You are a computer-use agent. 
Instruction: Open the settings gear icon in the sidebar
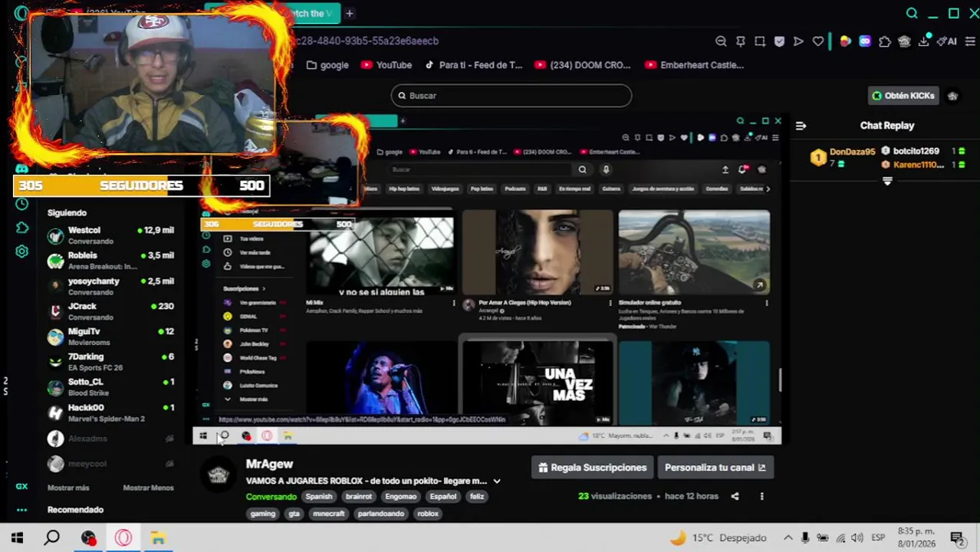pos(21,251)
